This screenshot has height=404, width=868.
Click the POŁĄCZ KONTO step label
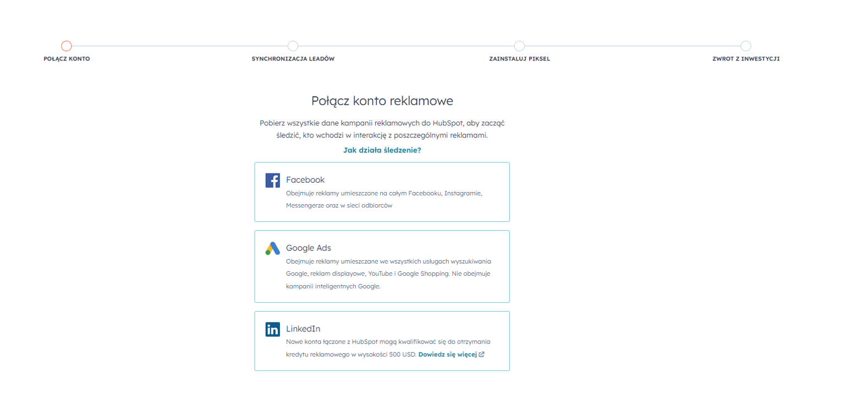tap(67, 59)
